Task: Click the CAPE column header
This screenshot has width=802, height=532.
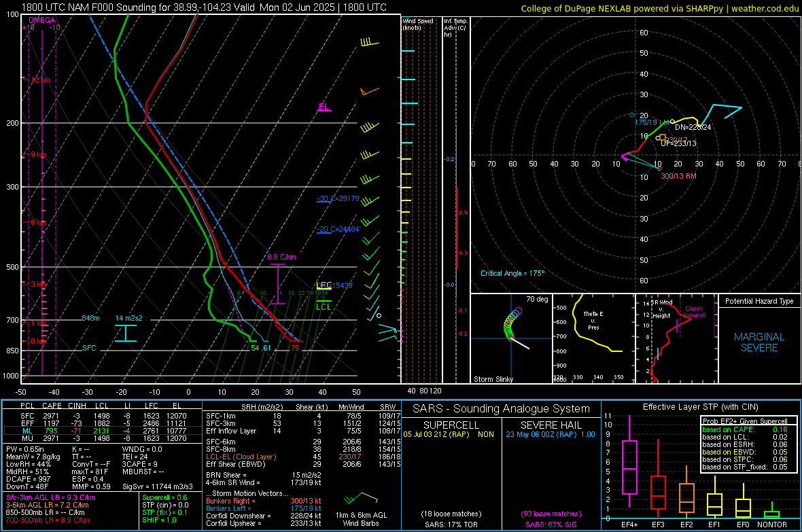Action: (x=52, y=406)
